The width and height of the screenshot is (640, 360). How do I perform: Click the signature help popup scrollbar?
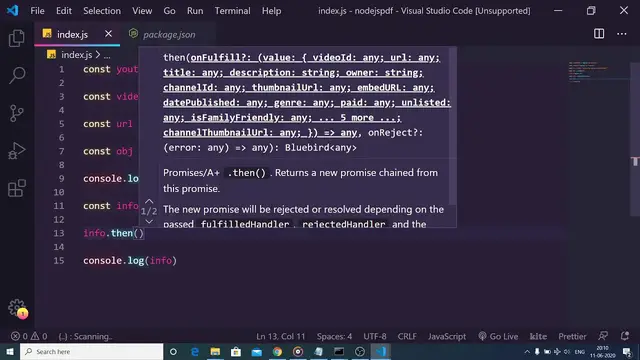(x=452, y=127)
